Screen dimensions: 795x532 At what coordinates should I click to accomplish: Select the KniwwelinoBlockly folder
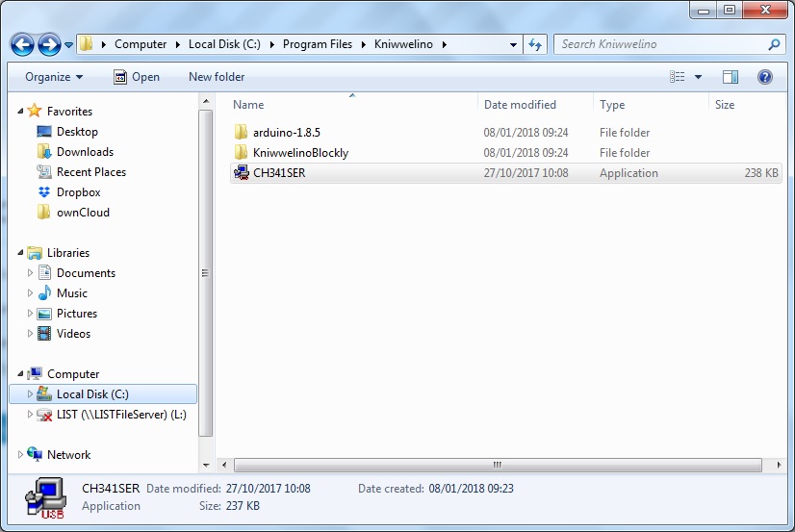505,153
